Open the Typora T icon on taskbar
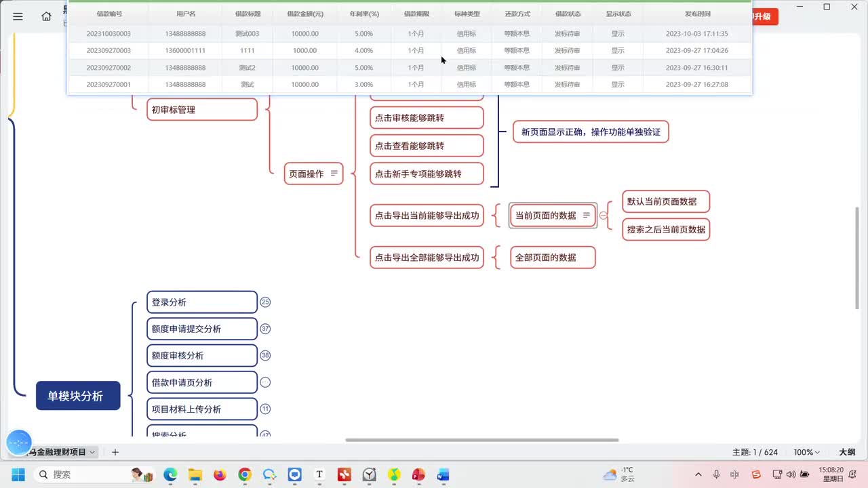This screenshot has width=868, height=488. pyautogui.click(x=319, y=474)
